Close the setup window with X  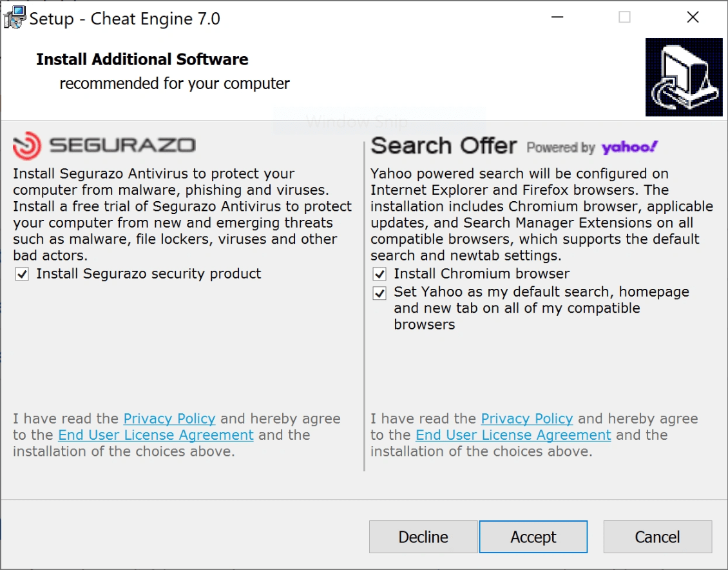click(x=693, y=17)
